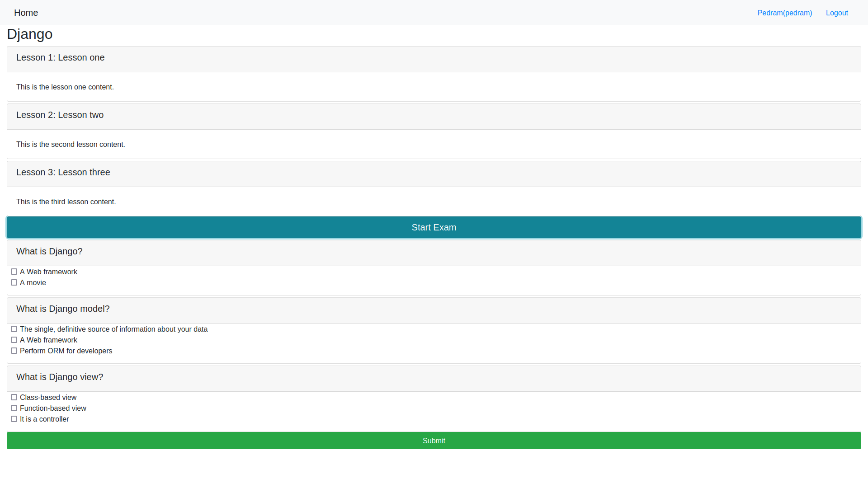Click the Lesson 1: Lesson one header

point(61,58)
